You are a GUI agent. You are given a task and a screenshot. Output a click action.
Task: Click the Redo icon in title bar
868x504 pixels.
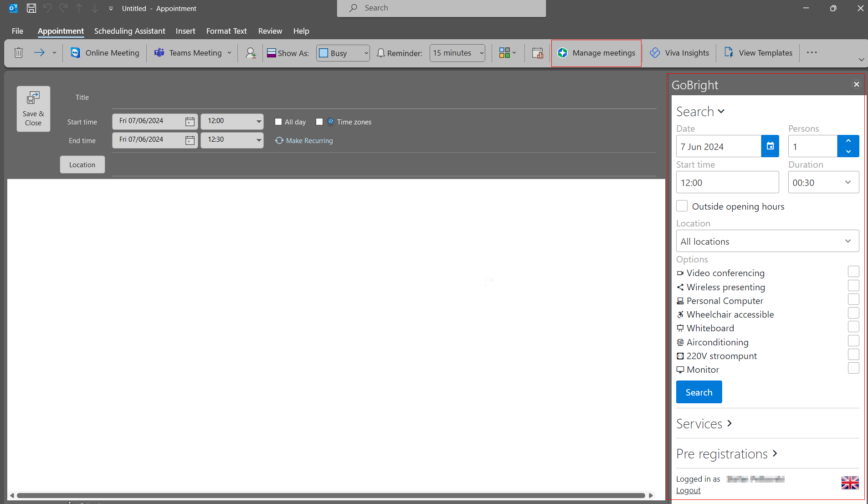click(x=63, y=8)
